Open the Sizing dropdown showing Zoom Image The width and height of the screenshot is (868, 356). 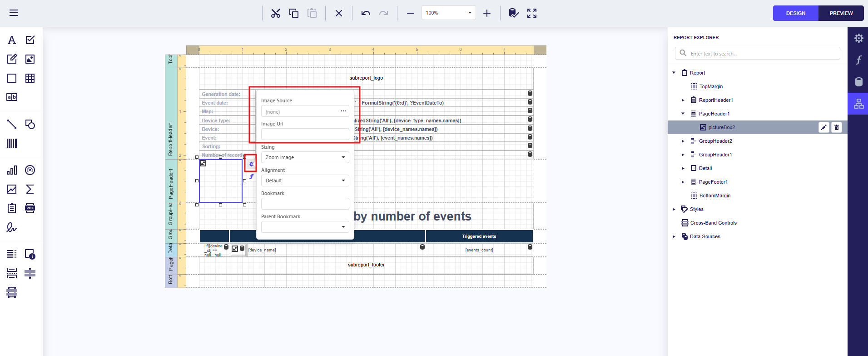(305, 157)
